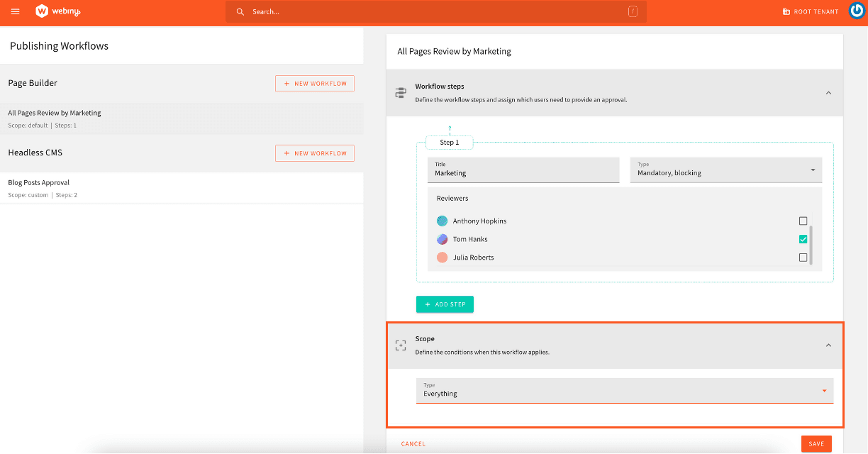
Task: Click the Workflow steps section icon
Action: 401,93
